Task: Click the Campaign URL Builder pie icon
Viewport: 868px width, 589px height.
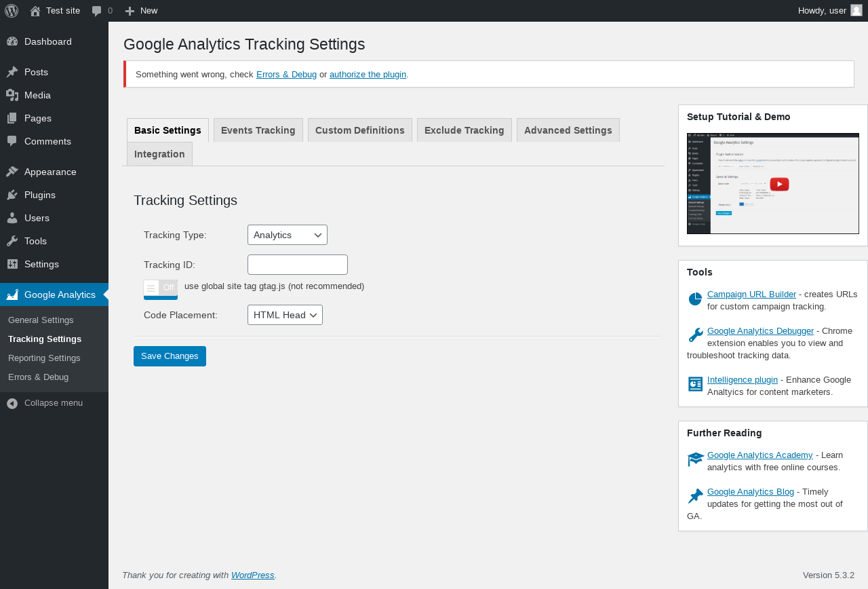Action: tap(695, 299)
